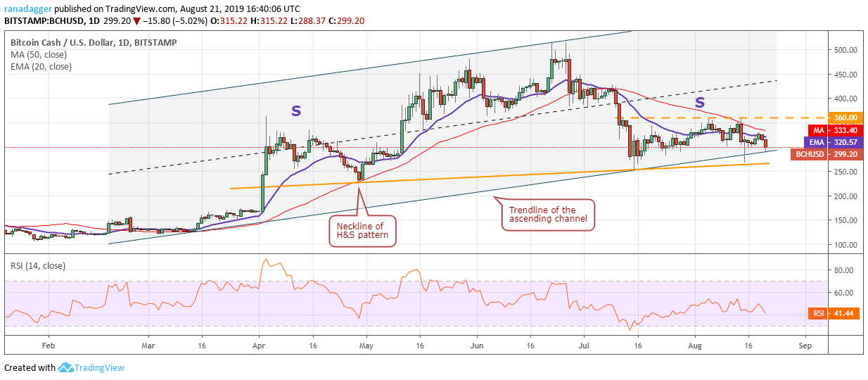Click the RSI 80.00 axis label
868x380 pixels.
point(842,270)
